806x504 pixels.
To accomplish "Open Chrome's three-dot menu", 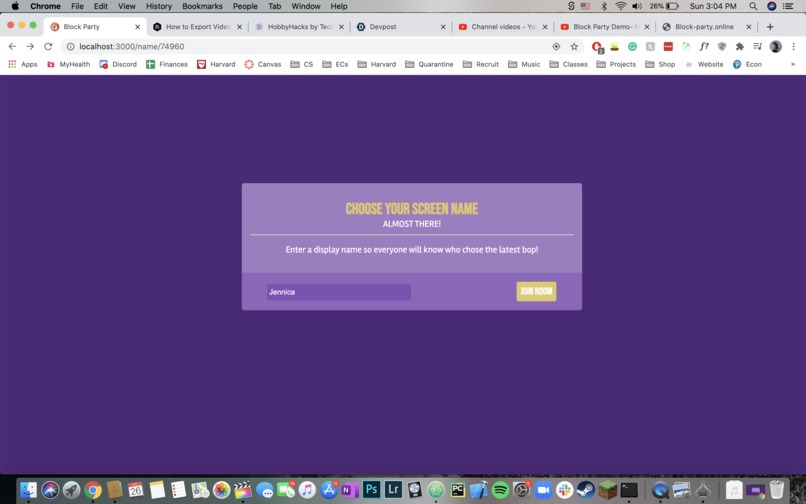I will (794, 46).
